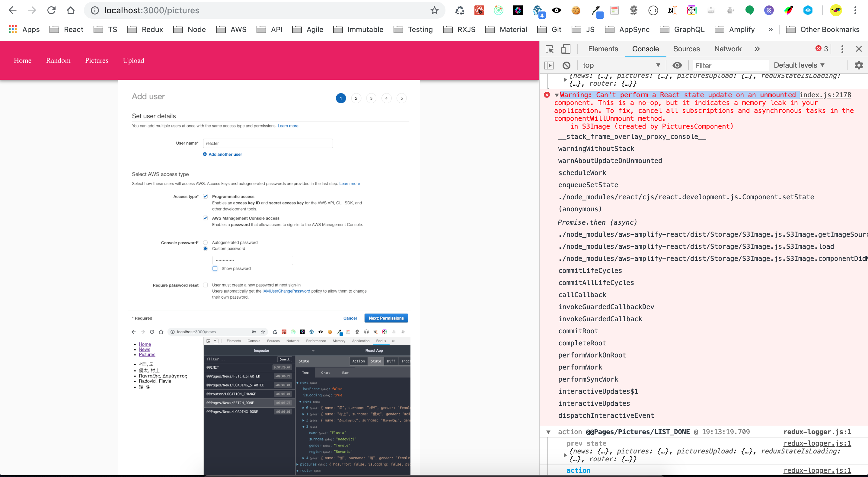Switch to the Console tab
868x477 pixels.
click(x=645, y=49)
